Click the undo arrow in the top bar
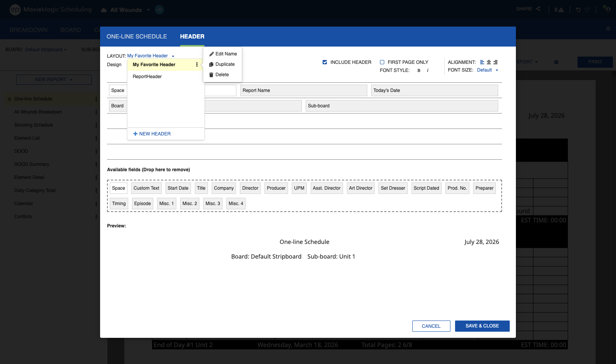The width and height of the screenshot is (616, 364). click(x=578, y=10)
